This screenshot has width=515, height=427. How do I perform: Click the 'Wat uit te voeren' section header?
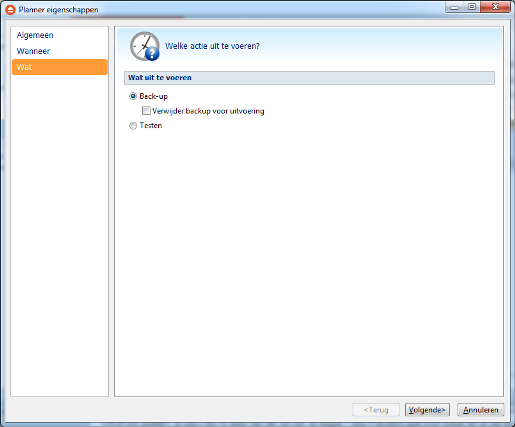click(x=309, y=78)
